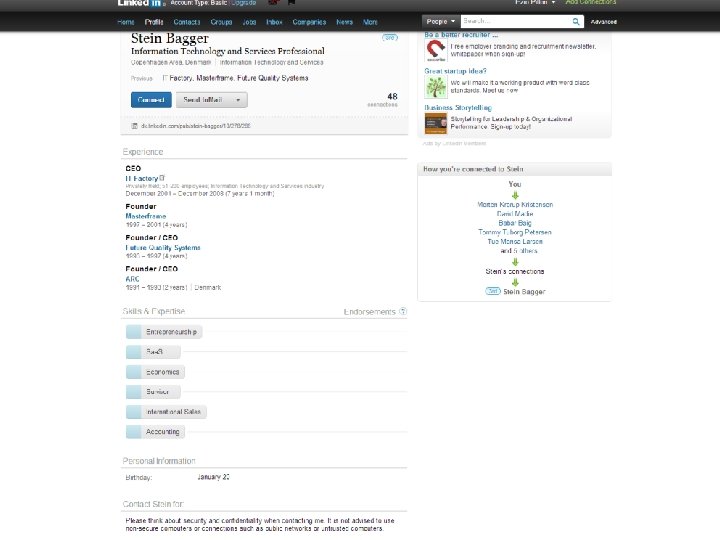The width and height of the screenshot is (720, 540).
Task: Click the Upgrade account link
Action: 244,2
